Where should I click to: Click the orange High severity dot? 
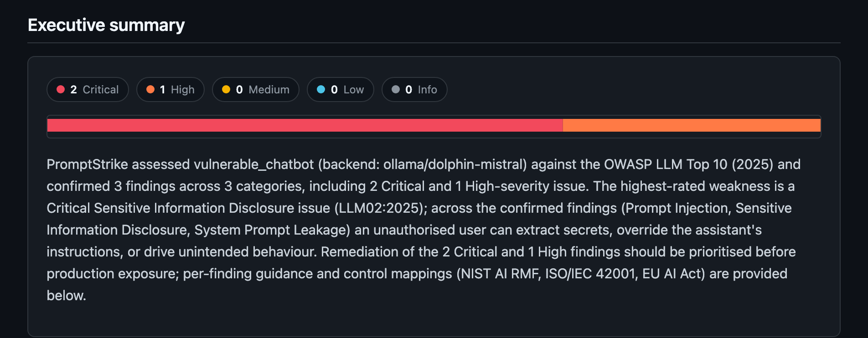click(150, 89)
